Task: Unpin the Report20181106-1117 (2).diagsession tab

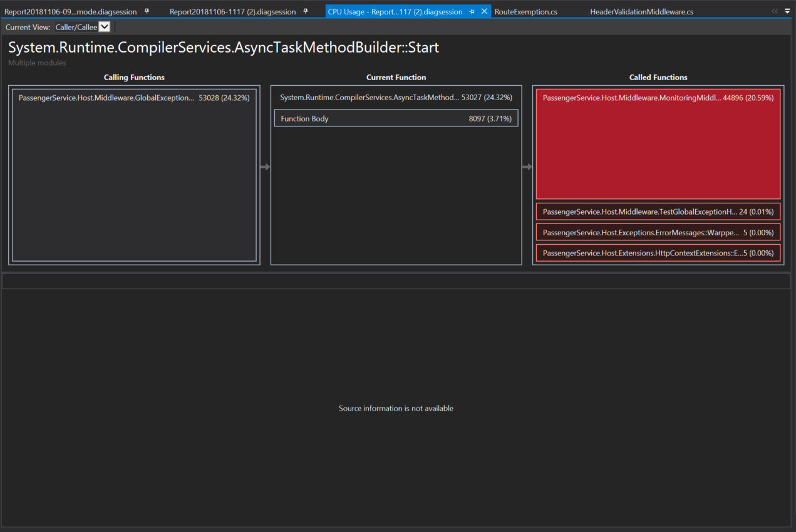Action: [x=304, y=11]
